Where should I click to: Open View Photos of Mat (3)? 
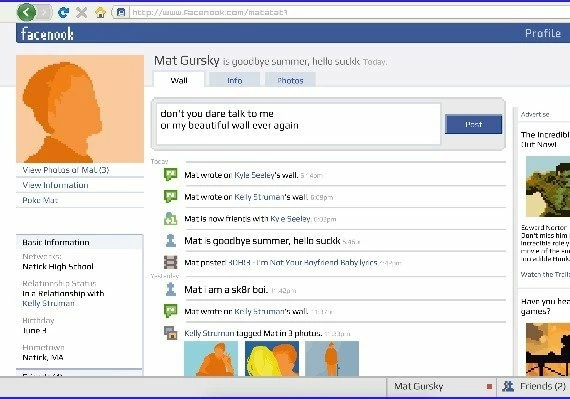pos(65,170)
